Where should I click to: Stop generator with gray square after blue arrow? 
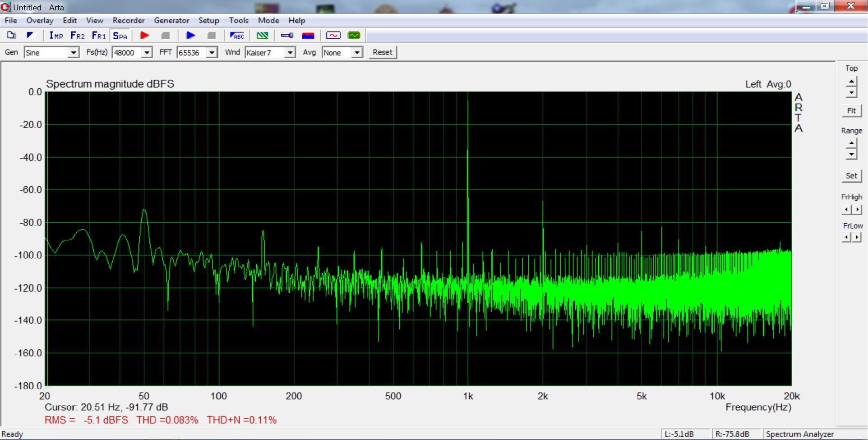(211, 35)
